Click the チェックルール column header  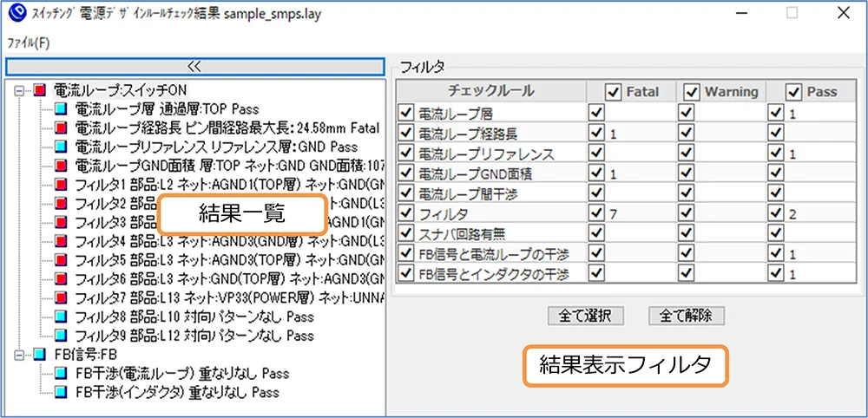pos(490,91)
